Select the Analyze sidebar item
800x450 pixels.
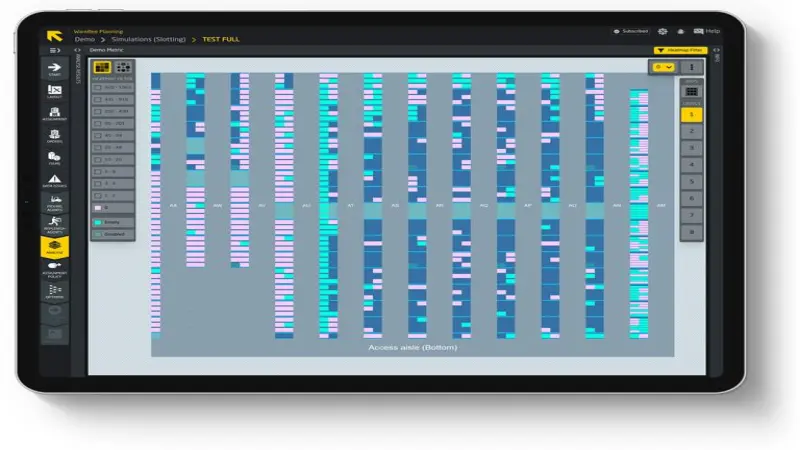pyautogui.click(x=55, y=247)
